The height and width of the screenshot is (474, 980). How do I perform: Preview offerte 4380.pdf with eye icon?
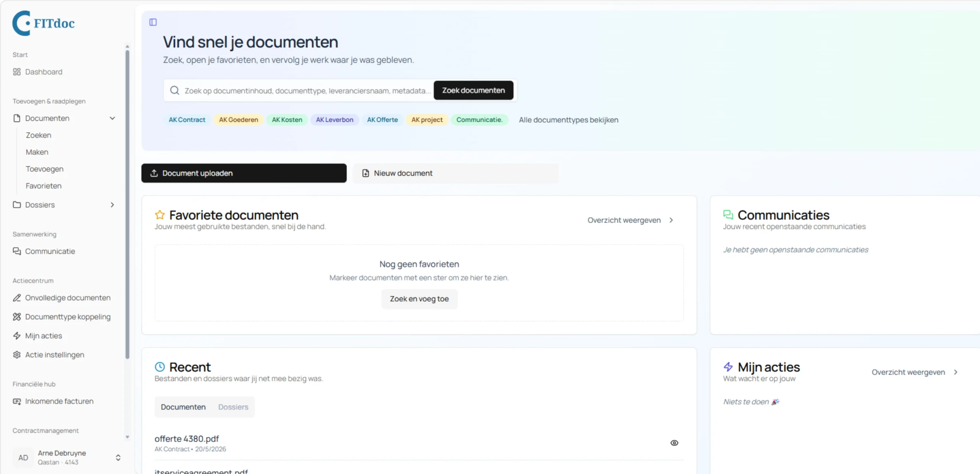click(x=674, y=443)
